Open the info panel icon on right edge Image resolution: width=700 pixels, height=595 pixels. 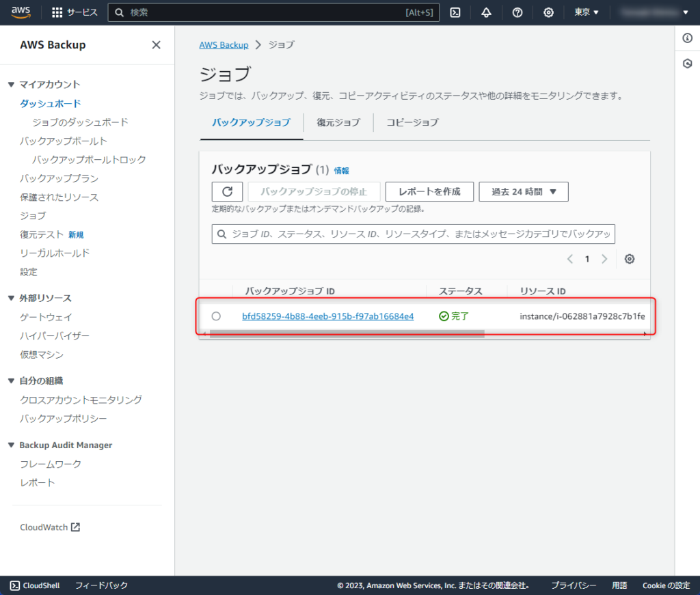[x=688, y=38]
